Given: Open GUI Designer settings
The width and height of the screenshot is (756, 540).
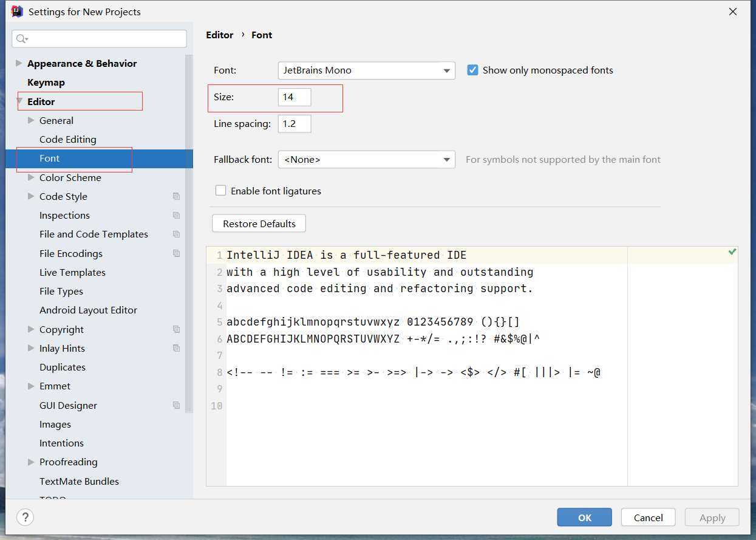Looking at the screenshot, I should click(x=68, y=405).
